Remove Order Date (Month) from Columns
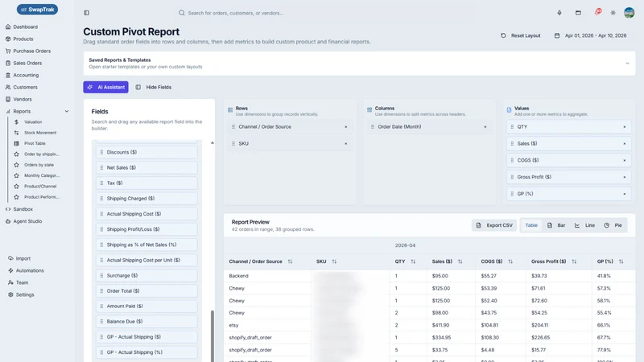 [x=485, y=127]
